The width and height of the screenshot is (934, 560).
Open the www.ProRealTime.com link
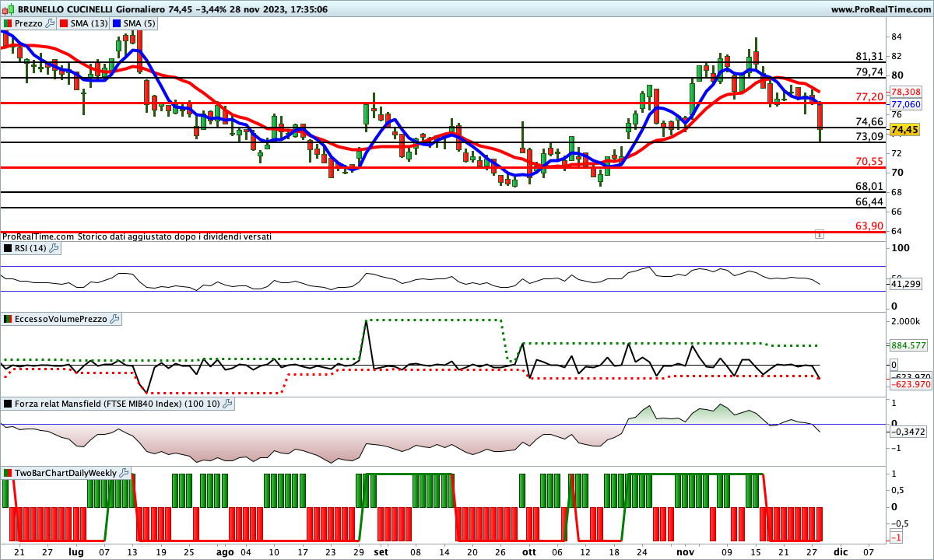click(880, 9)
